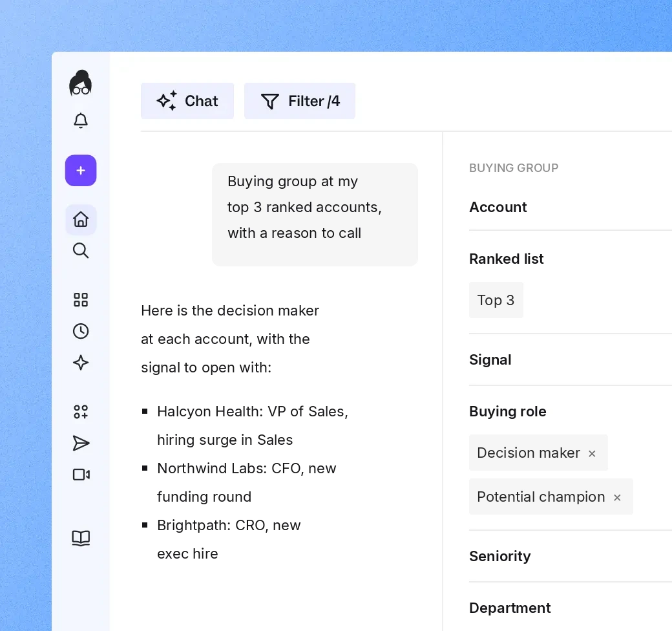Open search from the sidebar magnifier
This screenshot has width=672, height=631.
tap(81, 251)
